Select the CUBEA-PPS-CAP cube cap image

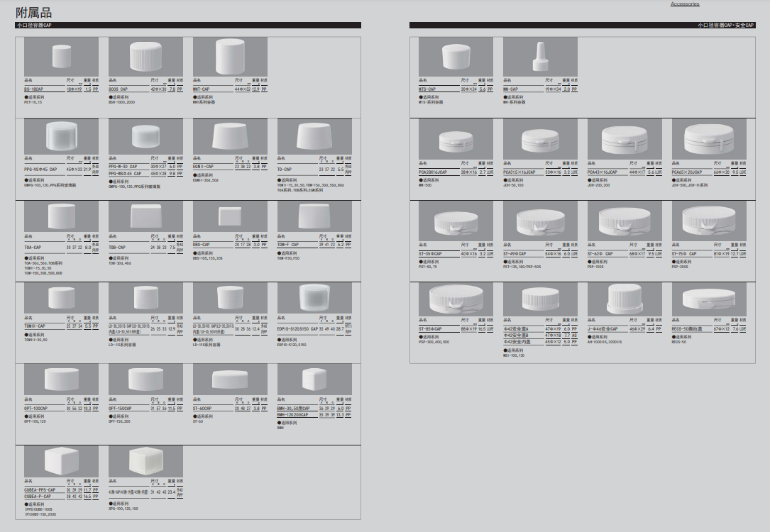pos(61,465)
